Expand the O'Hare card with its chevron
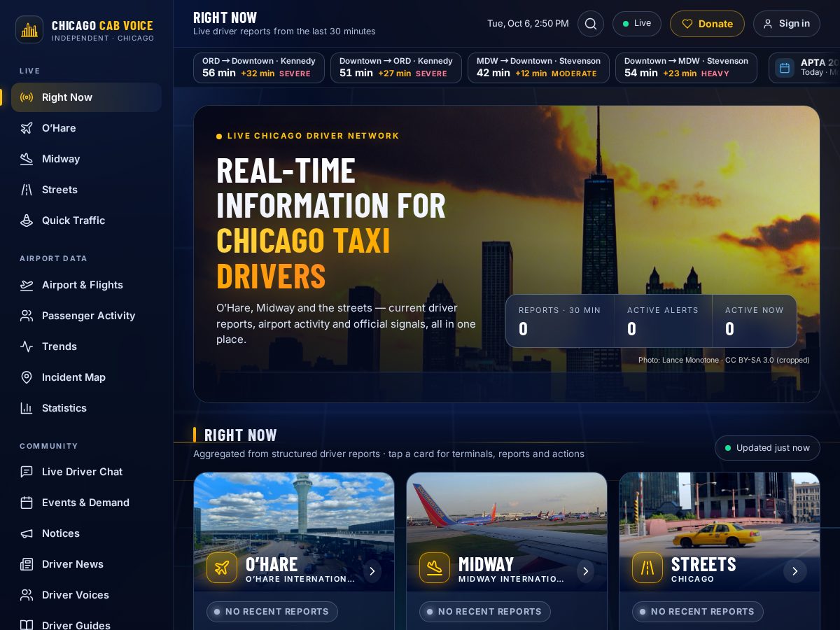This screenshot has width=840, height=630. pyautogui.click(x=372, y=571)
